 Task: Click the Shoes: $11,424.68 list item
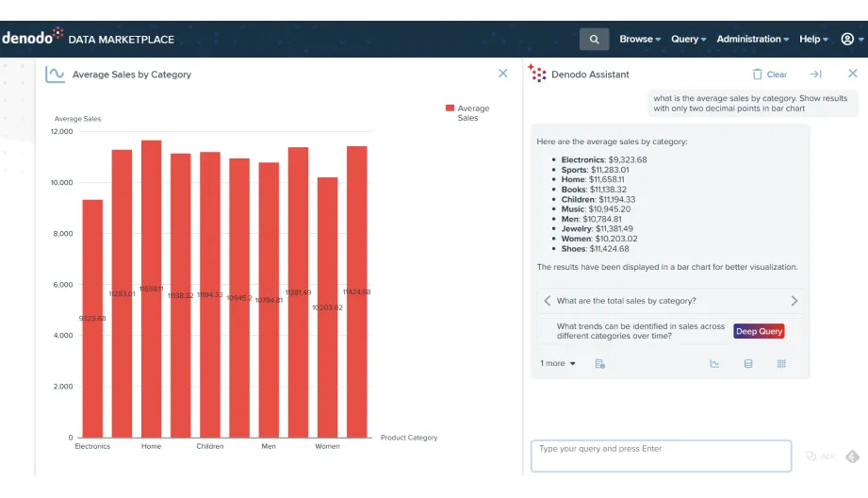click(x=595, y=249)
